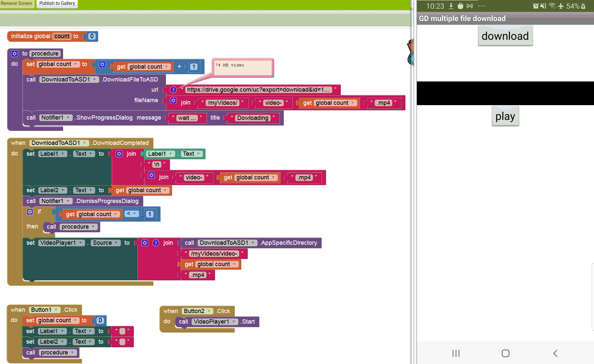Click gear icon on the addition block
The height and width of the screenshot is (364, 594).
click(x=103, y=64)
